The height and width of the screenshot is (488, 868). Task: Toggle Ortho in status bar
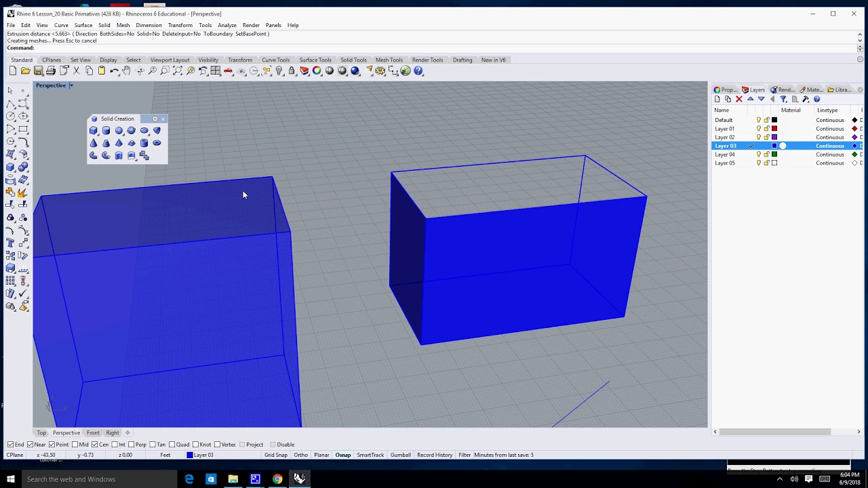(301, 455)
